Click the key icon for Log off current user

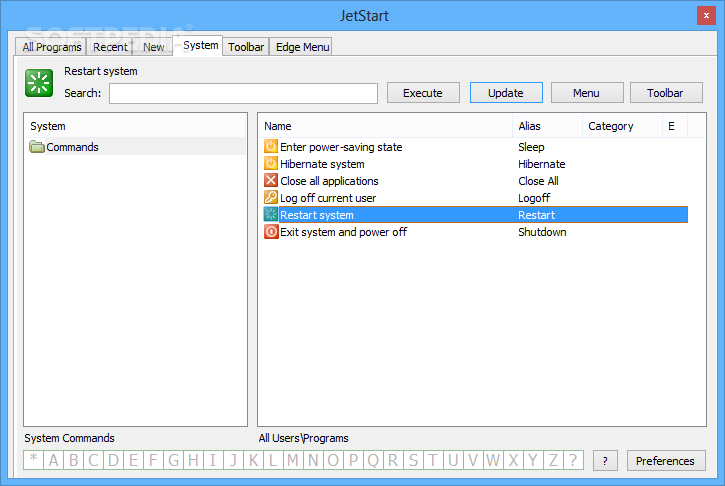click(270, 198)
